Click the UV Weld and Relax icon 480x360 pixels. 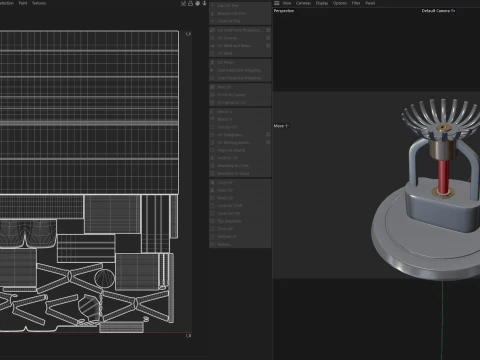212,45
